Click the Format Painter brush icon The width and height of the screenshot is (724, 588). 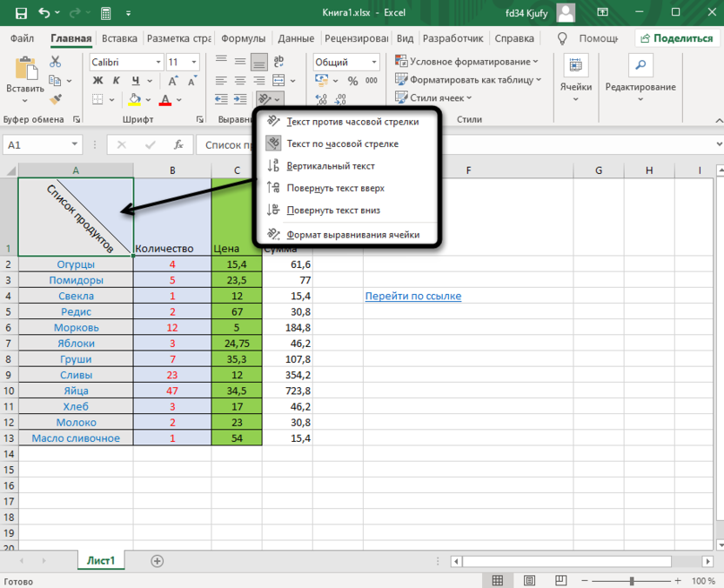[x=55, y=100]
